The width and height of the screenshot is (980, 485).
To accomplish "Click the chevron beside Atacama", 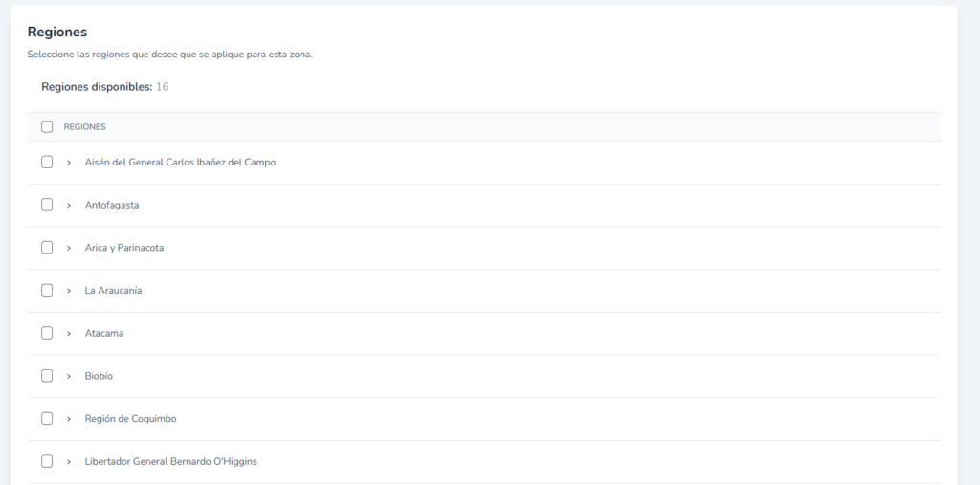I will point(69,333).
